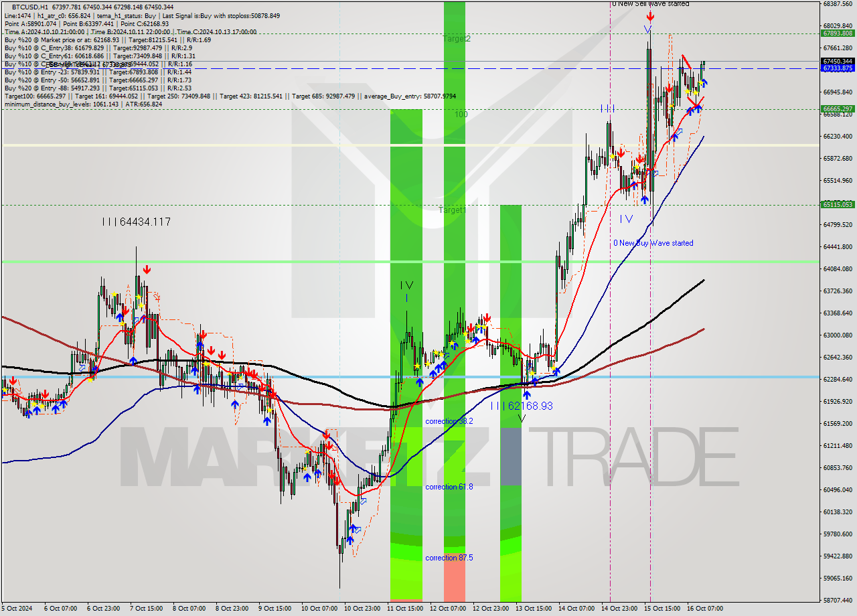Select the wave label 'I I I 64434.117'
This screenshot has height=616, width=857.
(136, 222)
